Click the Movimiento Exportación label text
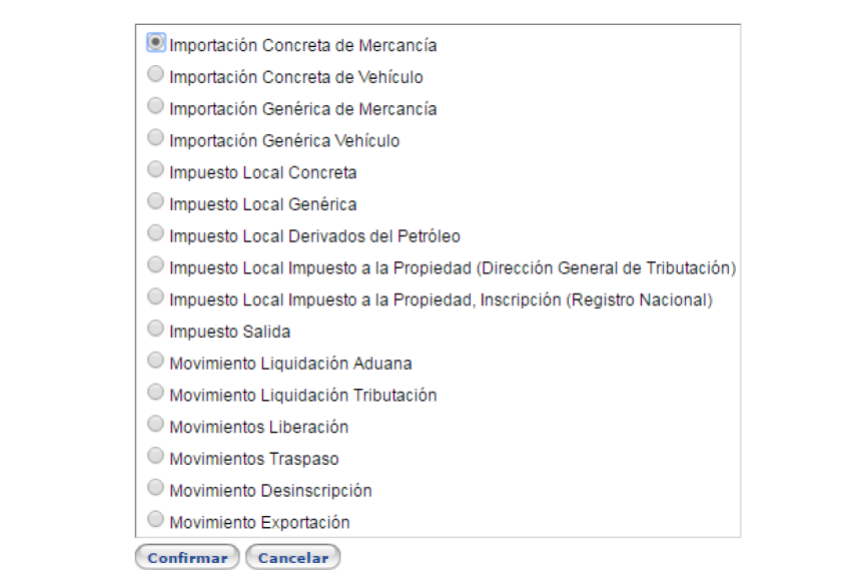 tap(261, 522)
